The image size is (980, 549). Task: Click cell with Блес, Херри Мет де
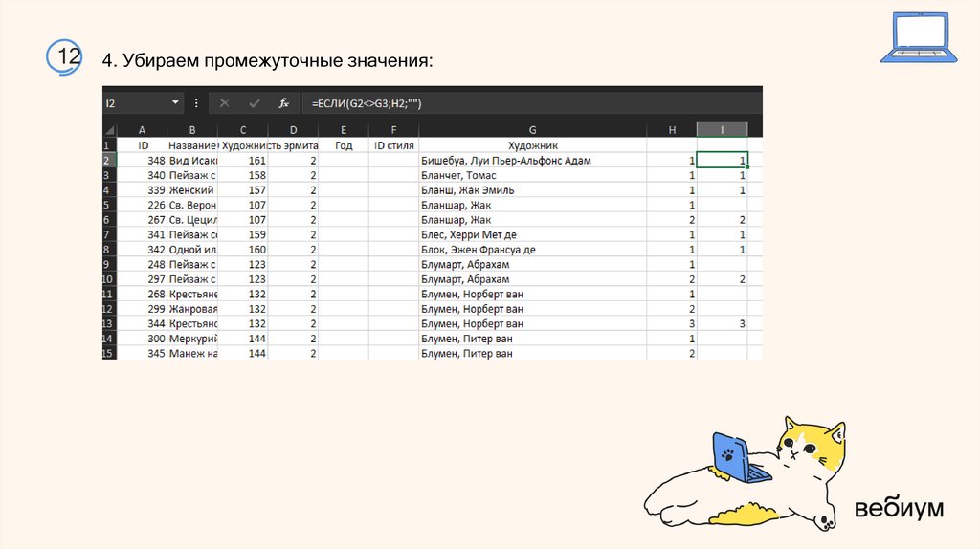coord(532,235)
